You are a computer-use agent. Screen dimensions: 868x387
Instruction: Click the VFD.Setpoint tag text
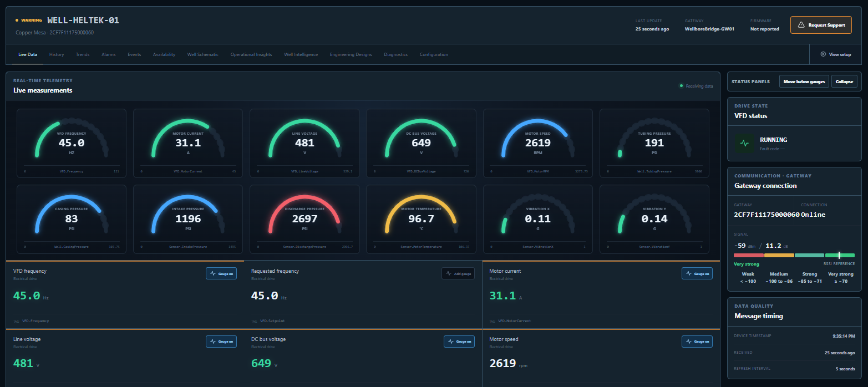[x=272, y=321]
